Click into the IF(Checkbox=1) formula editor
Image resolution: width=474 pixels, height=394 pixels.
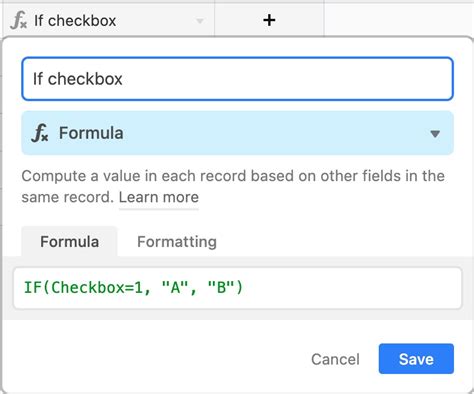(237, 288)
